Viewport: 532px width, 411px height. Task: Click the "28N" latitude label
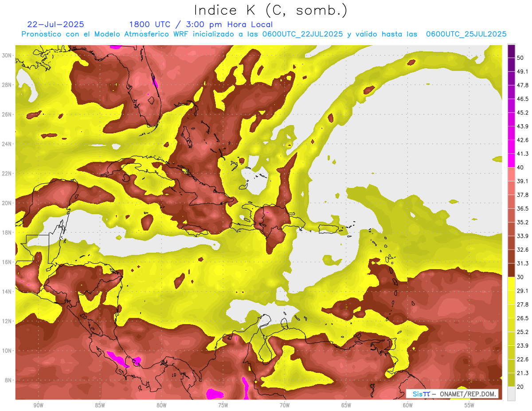(7, 85)
